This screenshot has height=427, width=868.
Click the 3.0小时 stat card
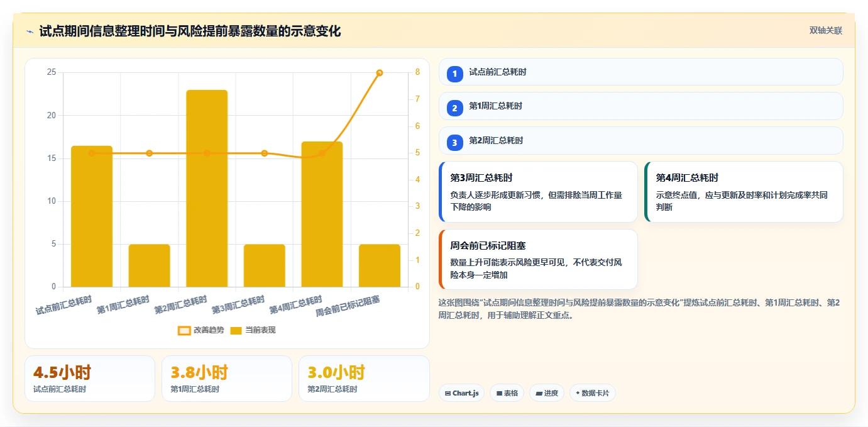[364, 379]
